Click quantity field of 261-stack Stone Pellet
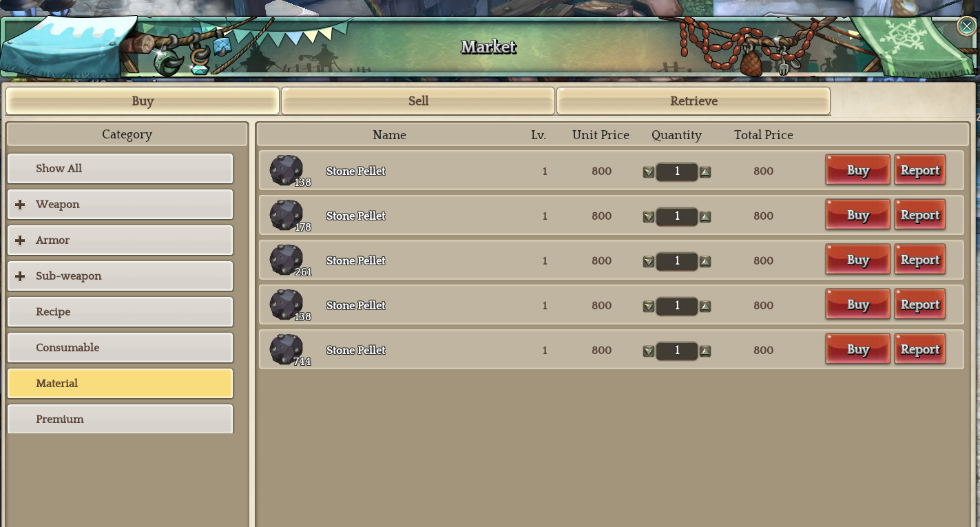This screenshot has height=527, width=980. [677, 261]
